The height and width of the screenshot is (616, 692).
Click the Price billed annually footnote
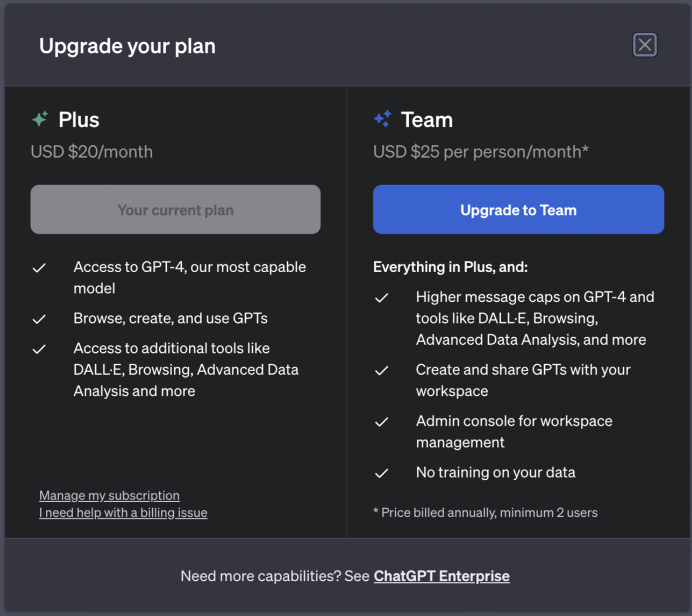pyautogui.click(x=485, y=513)
